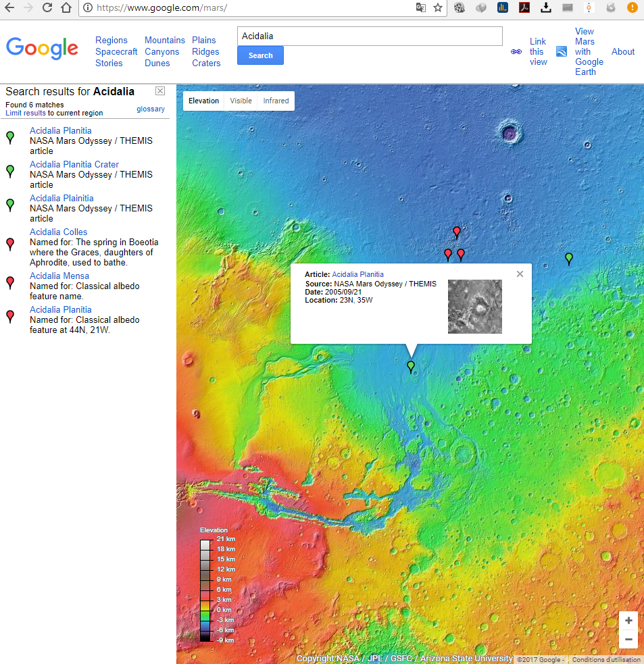Close the search results panel
The height and width of the screenshot is (664, 644).
(x=160, y=91)
